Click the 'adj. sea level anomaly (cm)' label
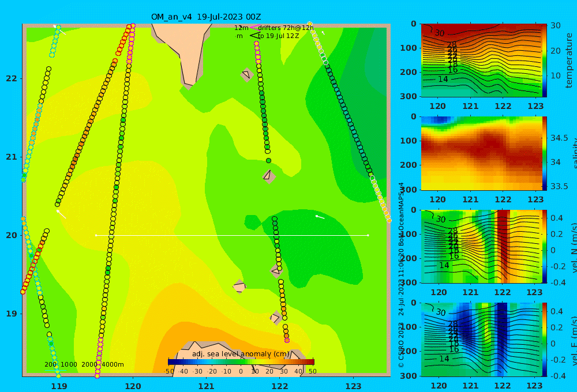 pos(241,354)
